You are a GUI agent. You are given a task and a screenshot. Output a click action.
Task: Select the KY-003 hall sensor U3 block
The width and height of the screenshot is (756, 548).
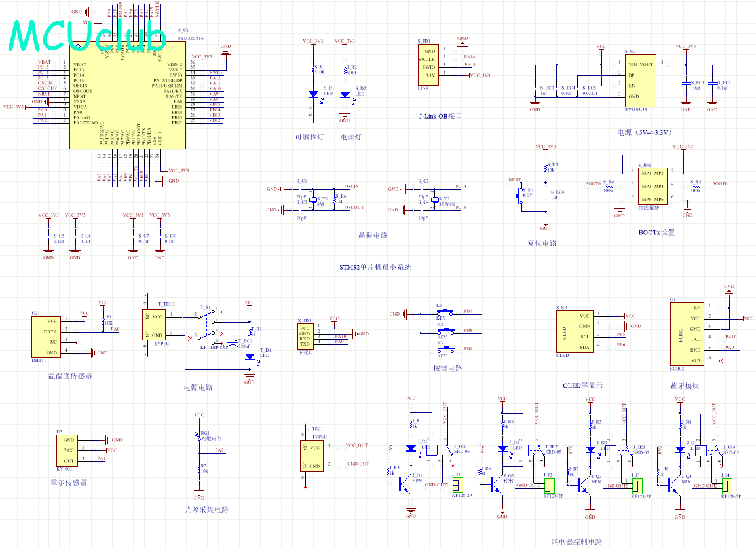tap(67, 450)
